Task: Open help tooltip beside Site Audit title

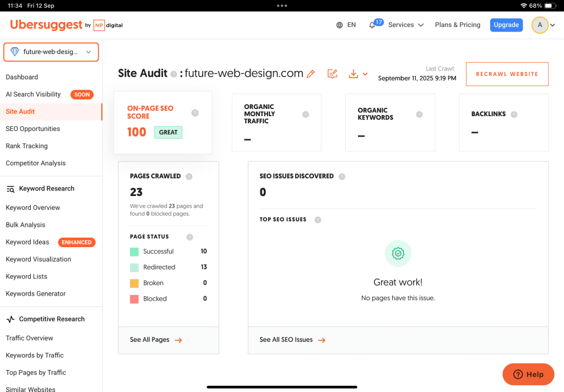Action: point(173,74)
